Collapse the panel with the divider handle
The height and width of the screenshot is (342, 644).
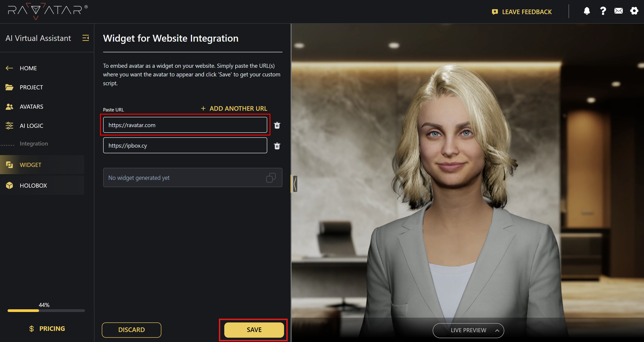[x=295, y=184]
